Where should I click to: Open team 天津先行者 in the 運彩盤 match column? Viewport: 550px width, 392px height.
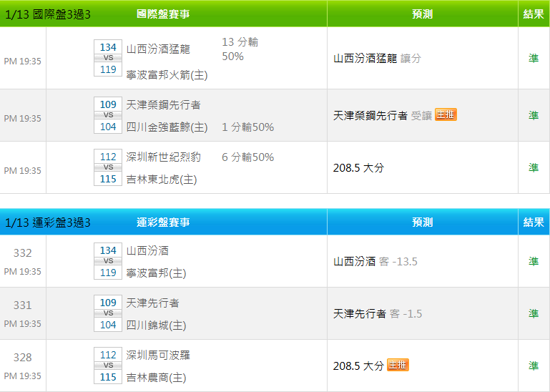pyautogui.click(x=153, y=303)
